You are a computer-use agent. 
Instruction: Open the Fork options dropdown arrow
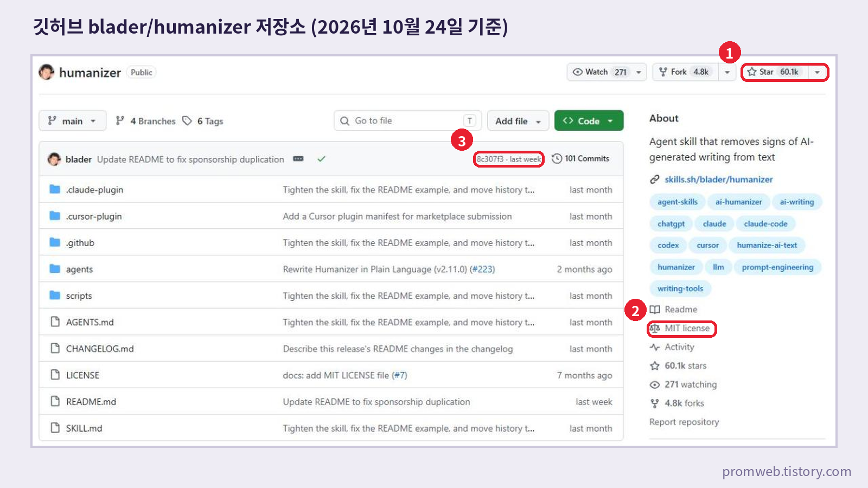[x=727, y=72]
